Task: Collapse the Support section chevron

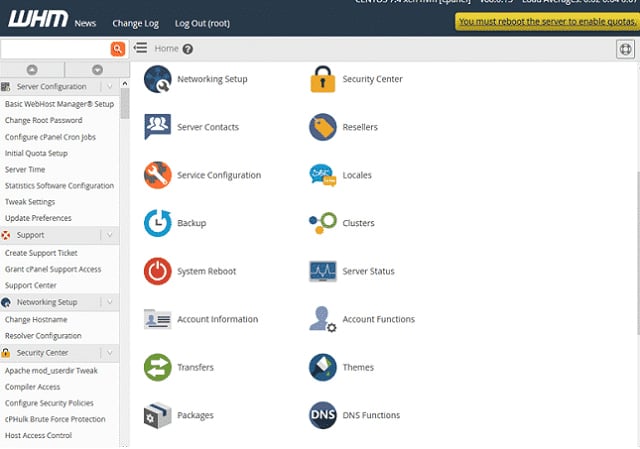Action: [109, 235]
